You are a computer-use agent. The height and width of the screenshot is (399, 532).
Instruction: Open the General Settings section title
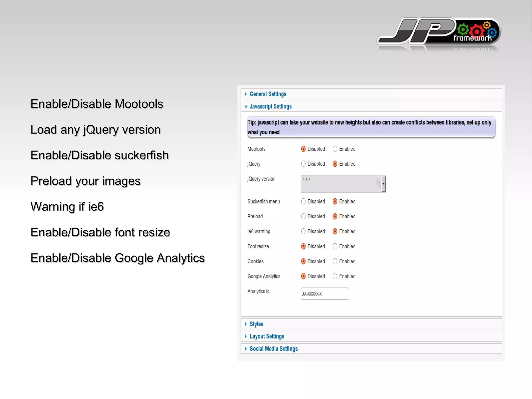pos(268,94)
